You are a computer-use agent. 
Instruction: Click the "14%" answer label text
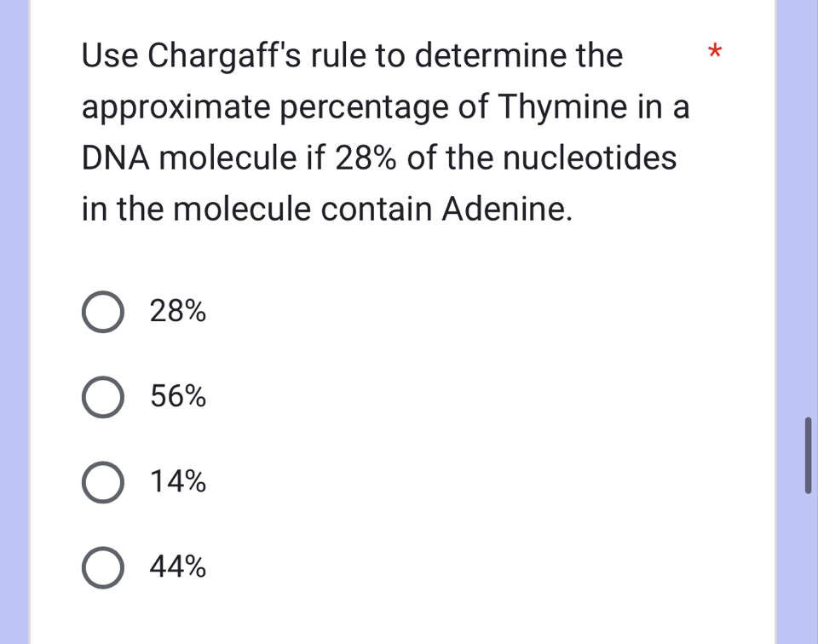[x=177, y=482]
